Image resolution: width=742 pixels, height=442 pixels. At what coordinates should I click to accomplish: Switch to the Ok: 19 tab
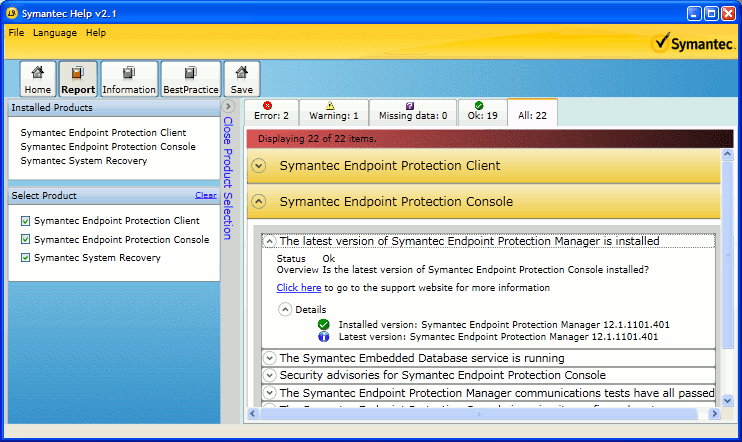(482, 112)
